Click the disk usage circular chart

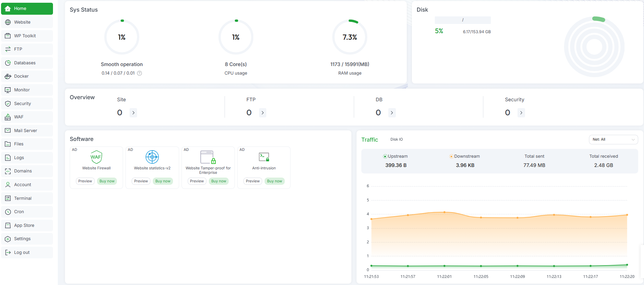(594, 47)
